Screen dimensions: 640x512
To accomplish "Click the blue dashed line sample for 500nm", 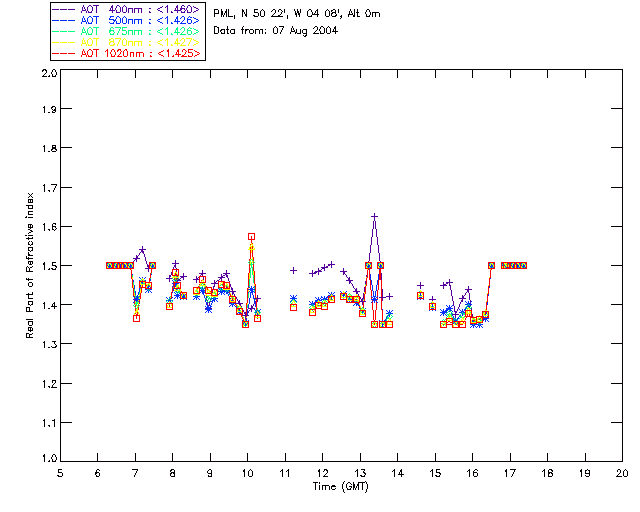I will pos(64,20).
